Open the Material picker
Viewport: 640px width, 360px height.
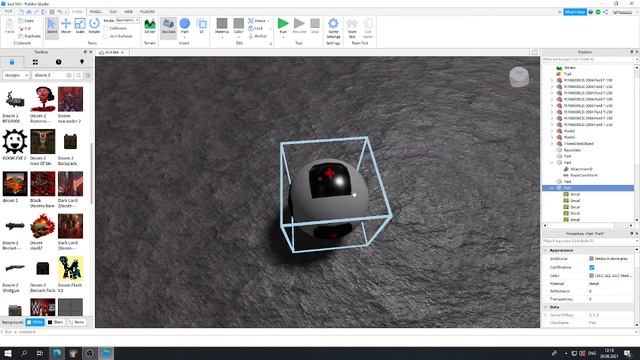[222, 26]
